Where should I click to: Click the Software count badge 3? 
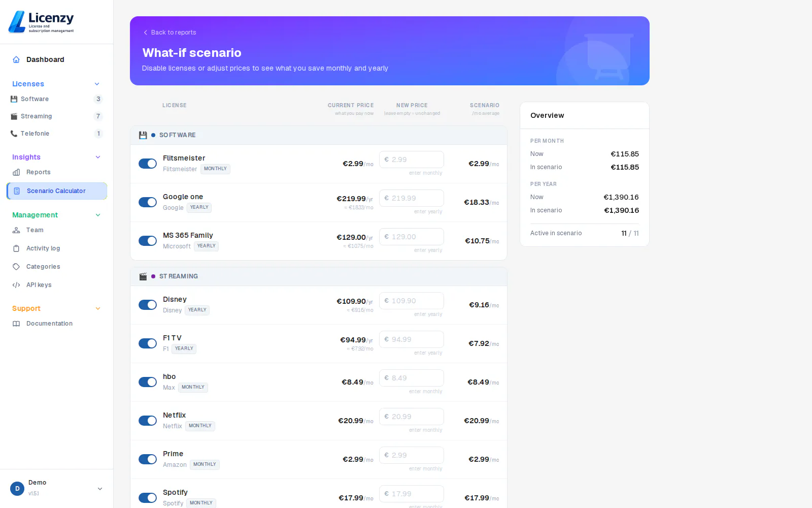(x=98, y=99)
